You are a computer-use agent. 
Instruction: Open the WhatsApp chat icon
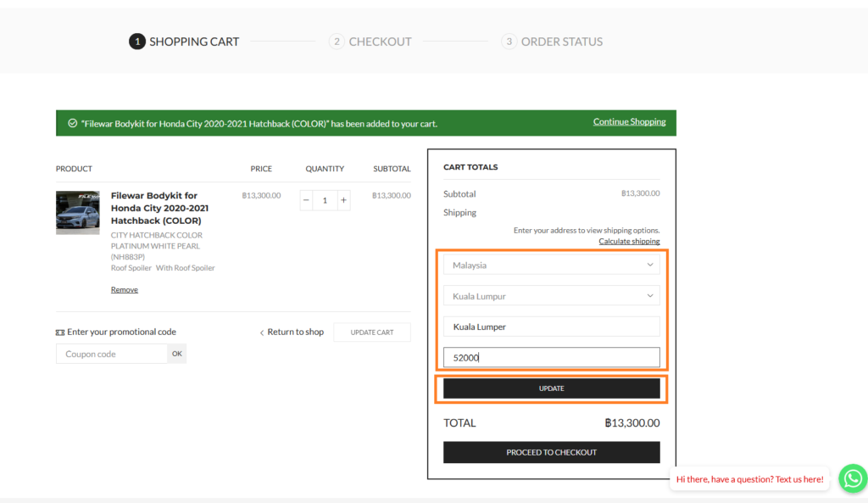tap(853, 478)
